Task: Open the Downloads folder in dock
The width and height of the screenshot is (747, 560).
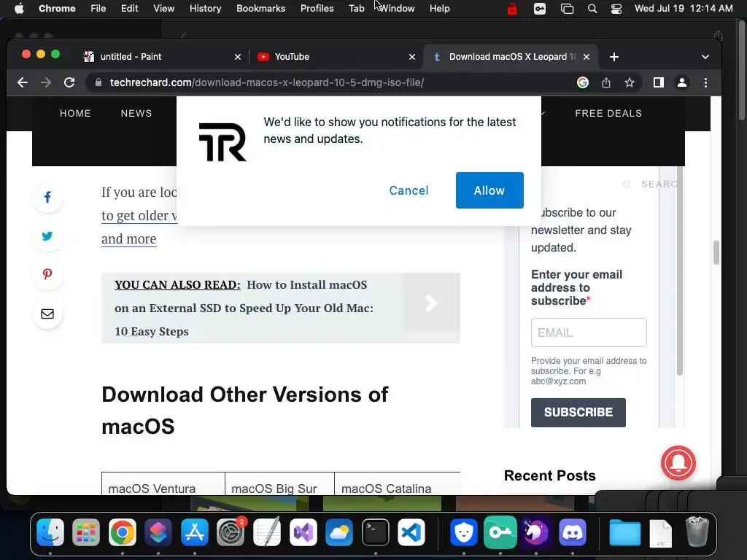Action: pyautogui.click(x=624, y=532)
